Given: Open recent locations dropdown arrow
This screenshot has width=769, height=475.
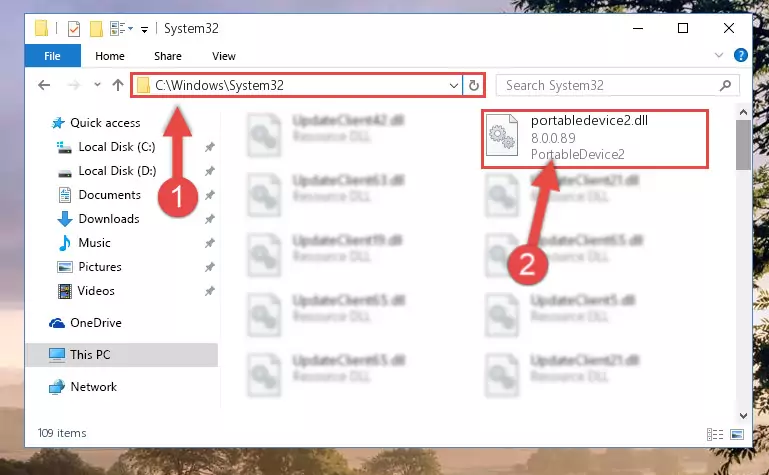Looking at the screenshot, I should point(97,85).
